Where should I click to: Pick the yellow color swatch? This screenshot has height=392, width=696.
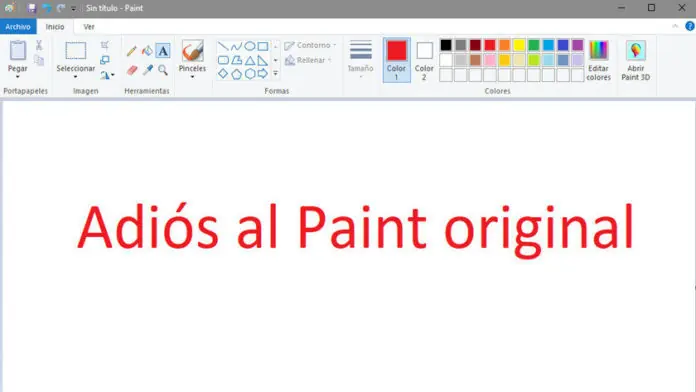pos(519,45)
